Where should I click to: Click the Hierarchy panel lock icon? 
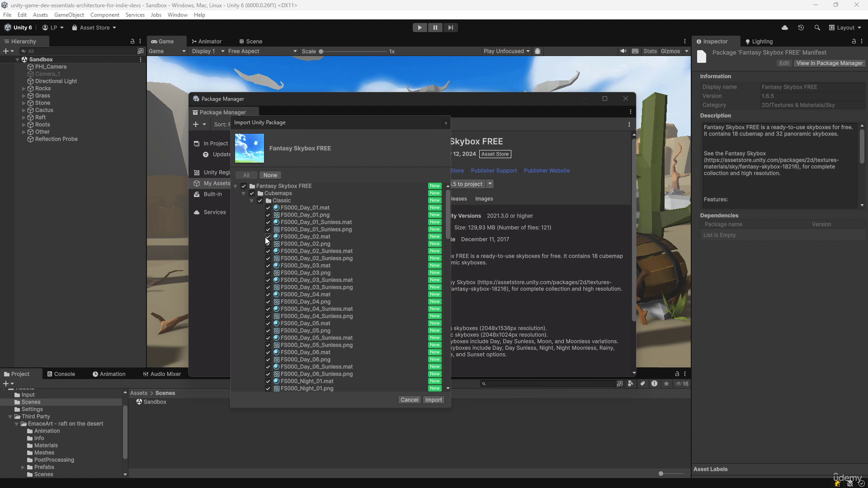[132, 41]
